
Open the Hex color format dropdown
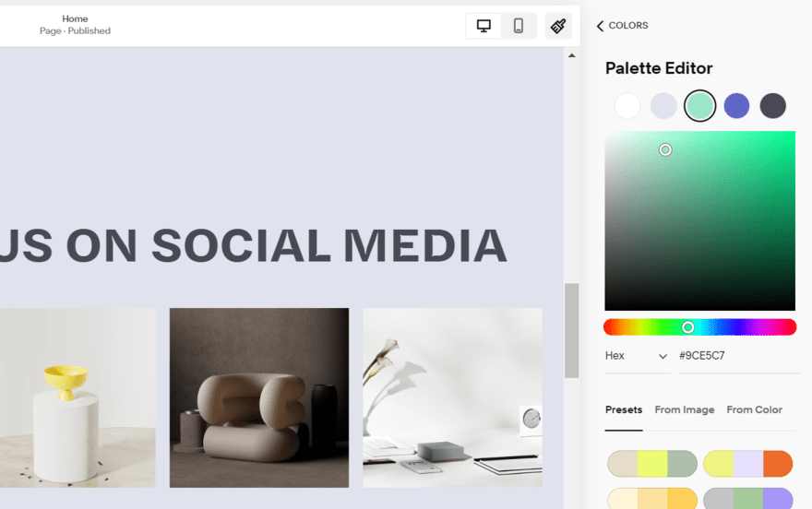[637, 356]
